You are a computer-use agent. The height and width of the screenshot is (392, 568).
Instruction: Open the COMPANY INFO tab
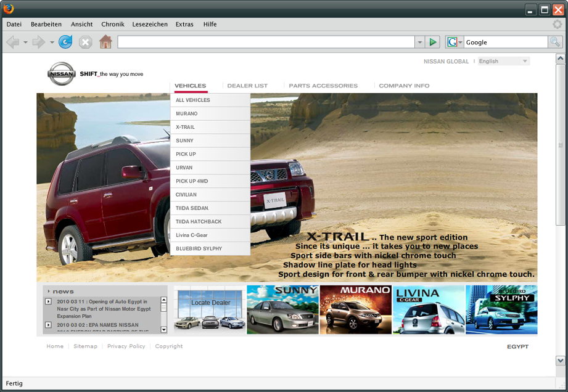tap(404, 86)
